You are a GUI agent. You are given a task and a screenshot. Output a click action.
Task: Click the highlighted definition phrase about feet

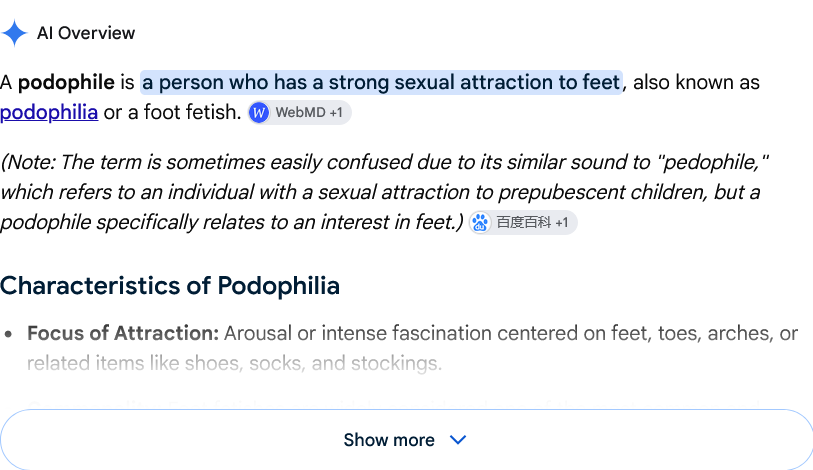click(381, 82)
